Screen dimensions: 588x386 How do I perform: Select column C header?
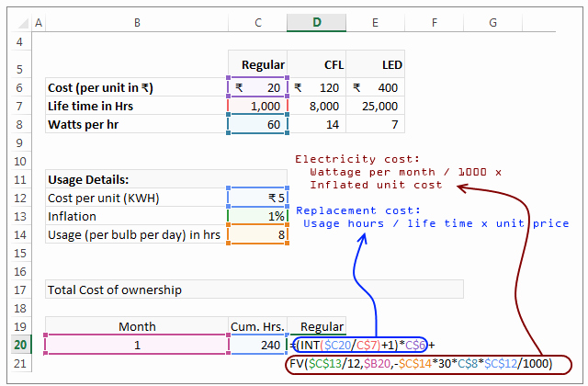point(257,23)
